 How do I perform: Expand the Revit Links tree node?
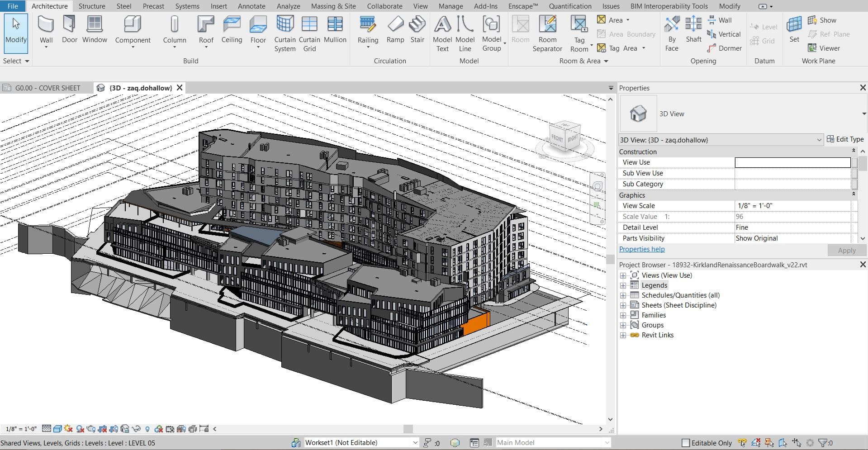click(623, 335)
